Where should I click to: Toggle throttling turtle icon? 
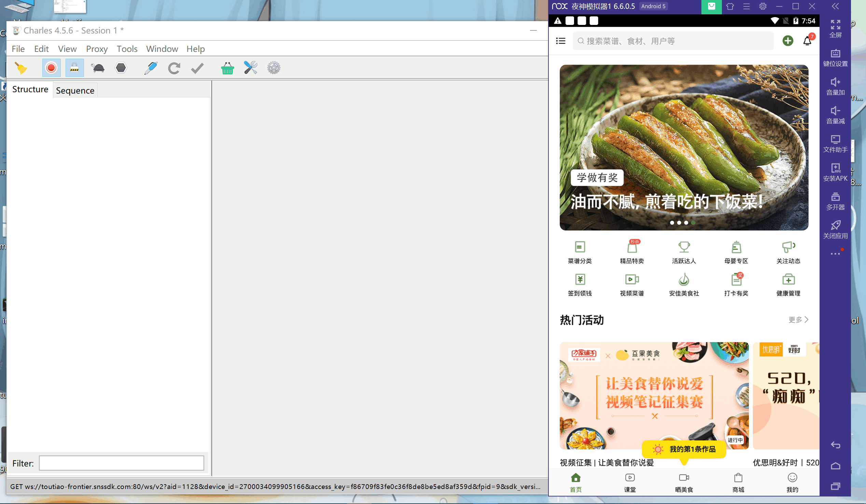pos(98,68)
